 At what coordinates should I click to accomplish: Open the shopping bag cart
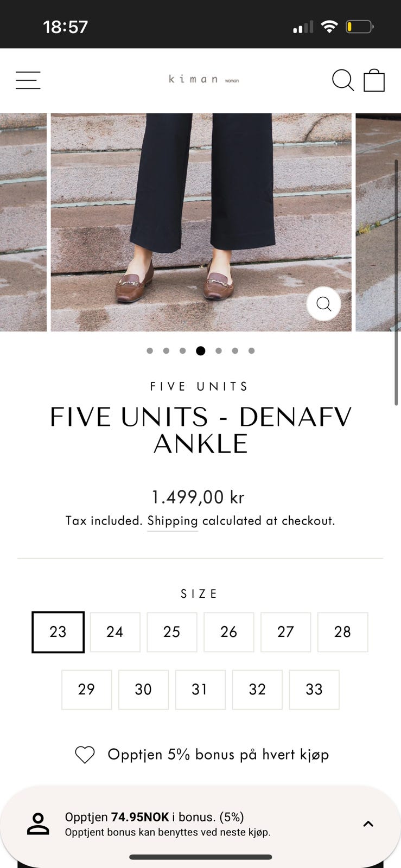(x=374, y=80)
